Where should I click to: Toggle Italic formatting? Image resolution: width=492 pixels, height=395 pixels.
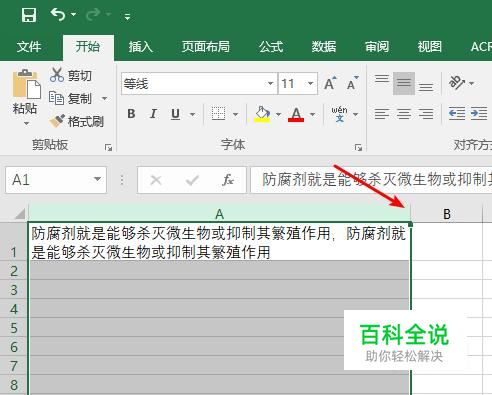click(153, 114)
